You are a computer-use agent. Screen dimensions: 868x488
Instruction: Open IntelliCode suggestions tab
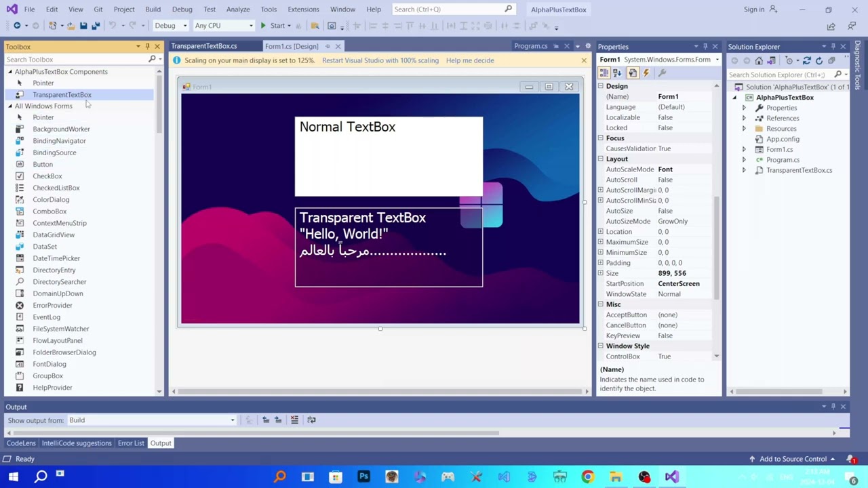coord(77,443)
